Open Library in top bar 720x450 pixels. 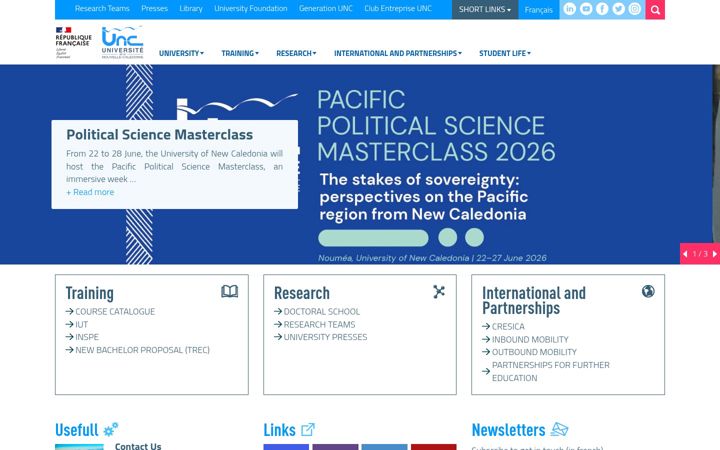click(191, 8)
